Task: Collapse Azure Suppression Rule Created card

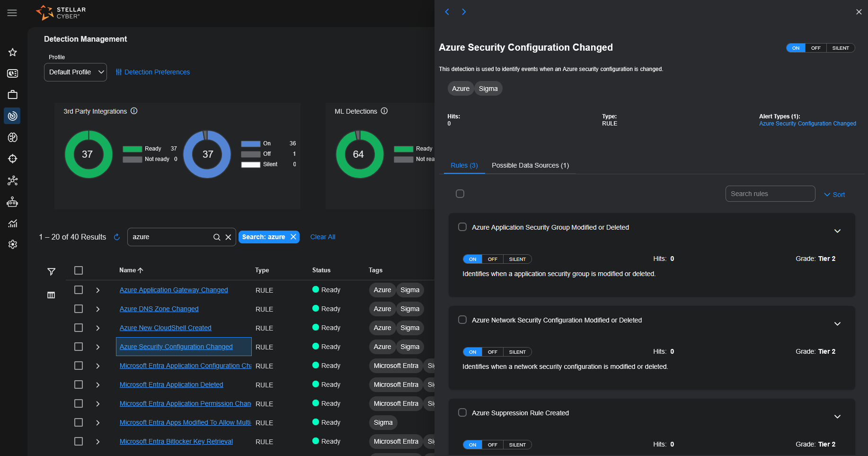Action: [x=837, y=417]
